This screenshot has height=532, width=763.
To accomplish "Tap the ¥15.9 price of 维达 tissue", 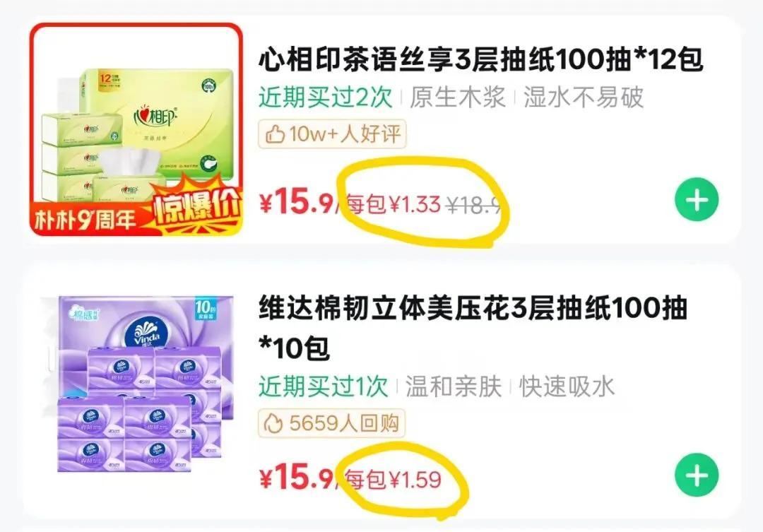I will tap(296, 478).
